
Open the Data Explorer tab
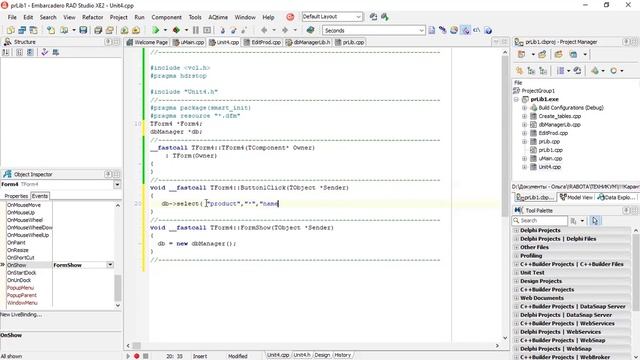click(x=616, y=197)
